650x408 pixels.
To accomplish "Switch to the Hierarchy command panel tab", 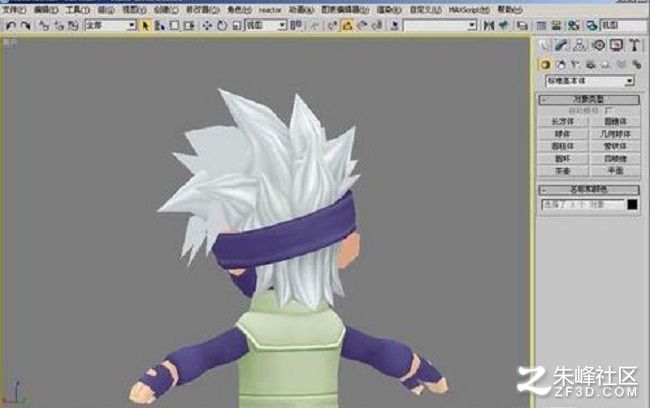I will 580,45.
